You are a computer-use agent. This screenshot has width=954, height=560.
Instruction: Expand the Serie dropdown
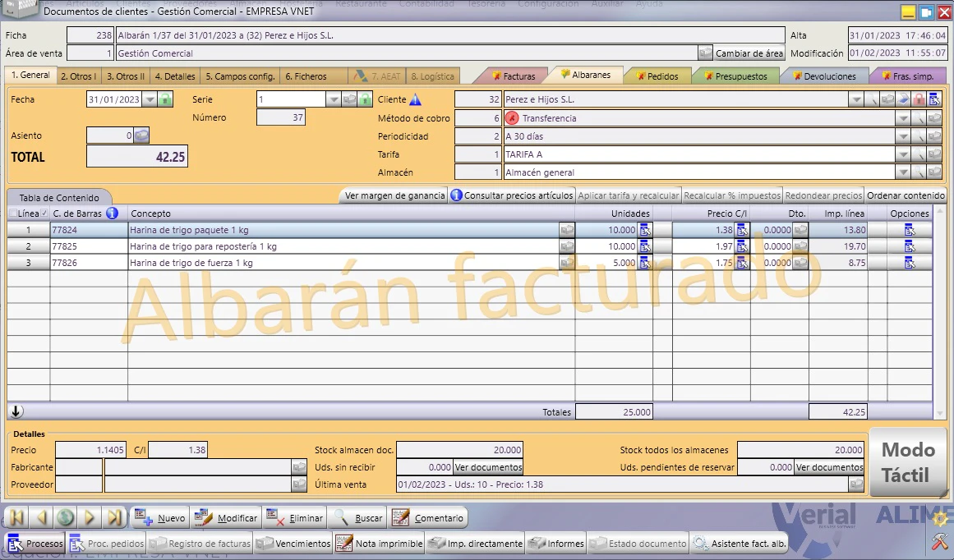pyautogui.click(x=334, y=99)
